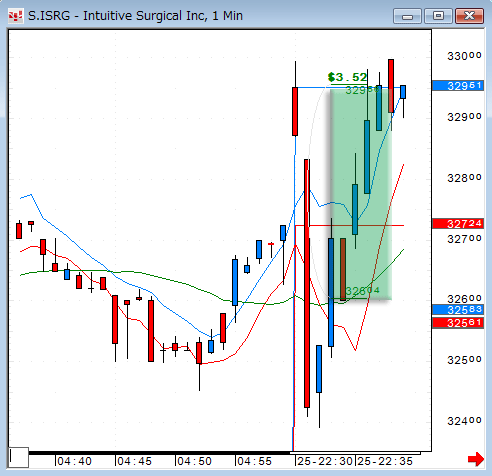Click the small white box at bottom-left corner
Viewport: 492px width, 476px height.
pos(19,458)
